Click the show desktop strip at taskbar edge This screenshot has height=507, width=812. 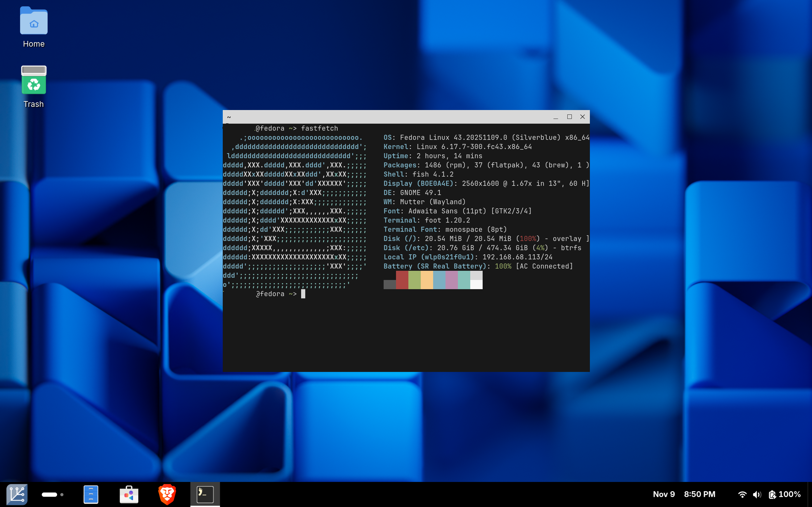pyautogui.click(x=809, y=494)
